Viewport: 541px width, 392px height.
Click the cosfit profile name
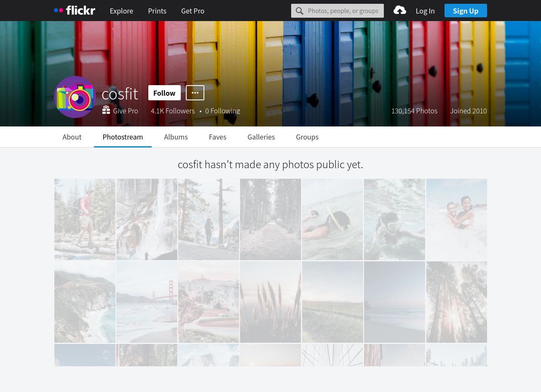[120, 94]
